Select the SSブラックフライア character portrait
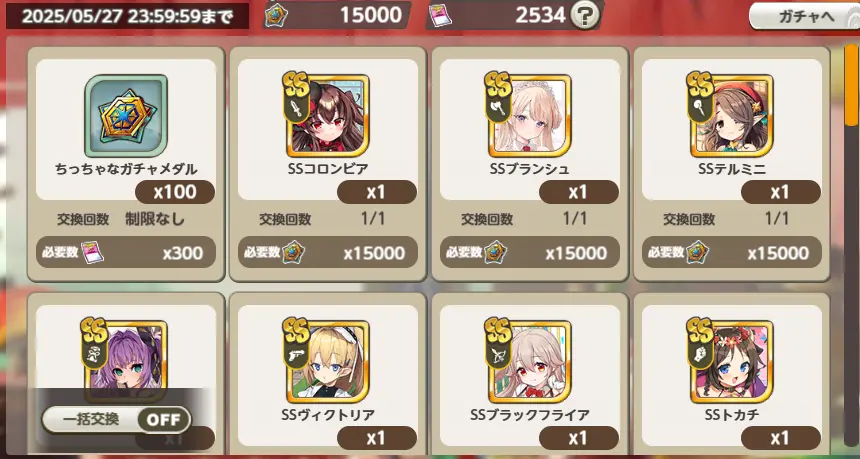The height and width of the screenshot is (459, 860). tap(529, 361)
